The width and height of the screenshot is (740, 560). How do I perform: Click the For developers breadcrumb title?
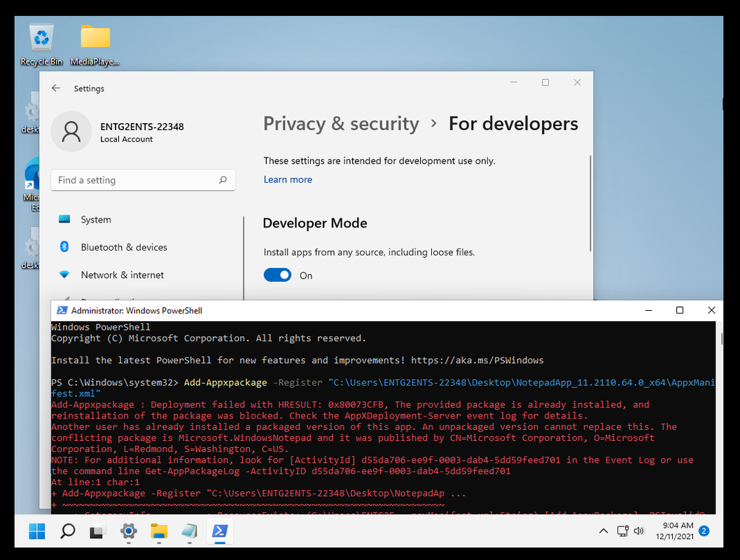click(x=513, y=124)
